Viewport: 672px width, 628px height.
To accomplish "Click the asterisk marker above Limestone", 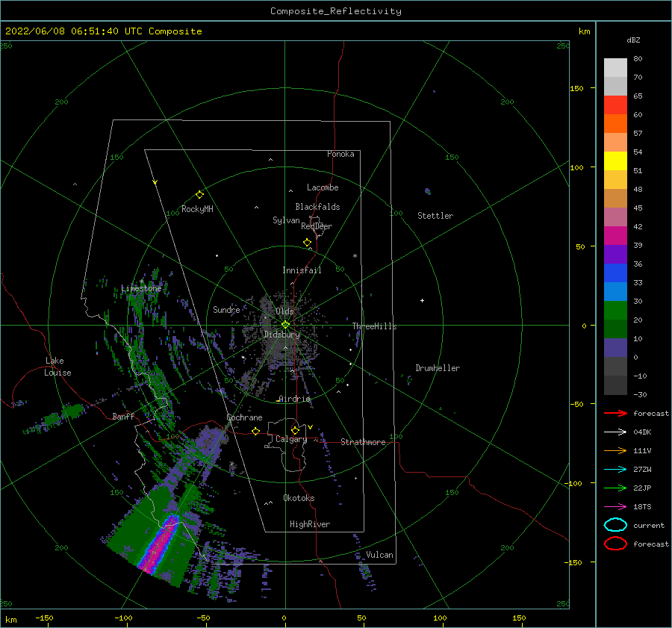I will 141,282.
